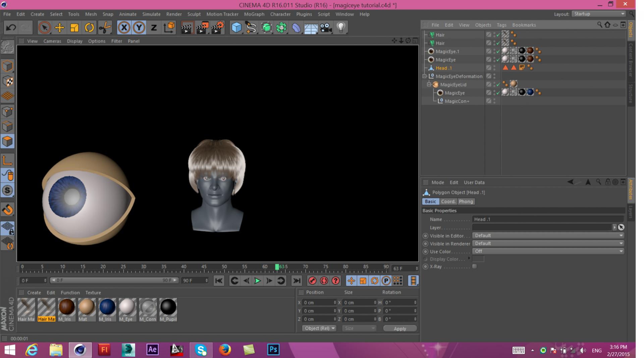Select the Live Selection tool

pyautogui.click(x=44, y=28)
